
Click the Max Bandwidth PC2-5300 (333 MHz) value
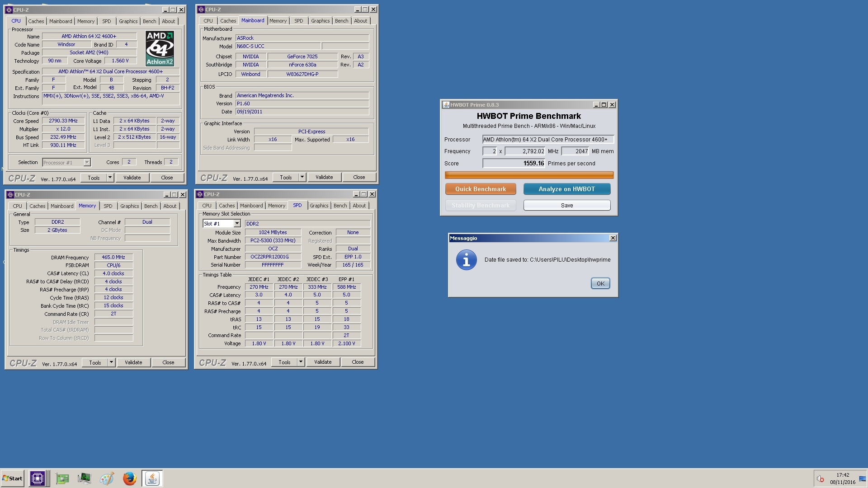tap(273, 241)
